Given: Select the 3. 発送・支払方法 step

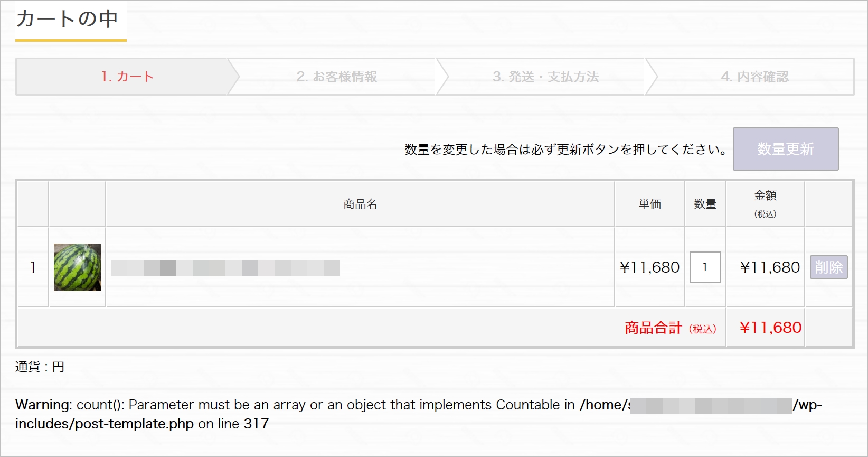Looking at the screenshot, I should [x=546, y=77].
